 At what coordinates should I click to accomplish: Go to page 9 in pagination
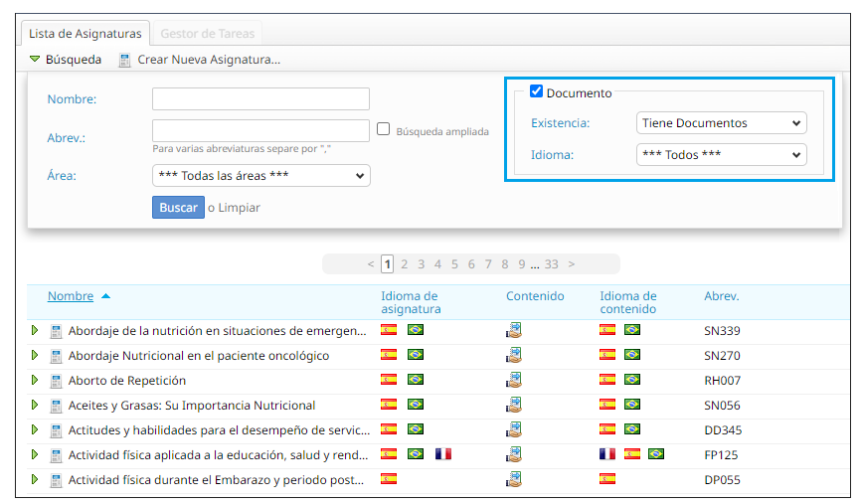point(522,264)
